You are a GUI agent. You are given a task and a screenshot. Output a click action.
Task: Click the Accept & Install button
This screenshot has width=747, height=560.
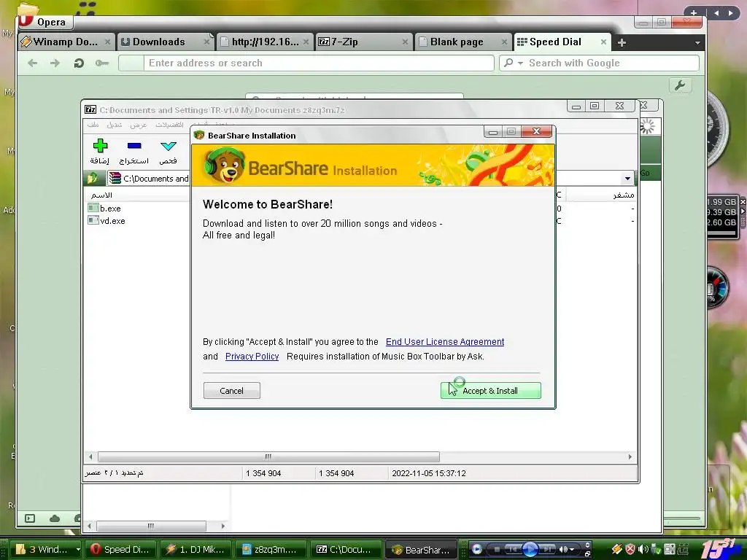point(490,391)
